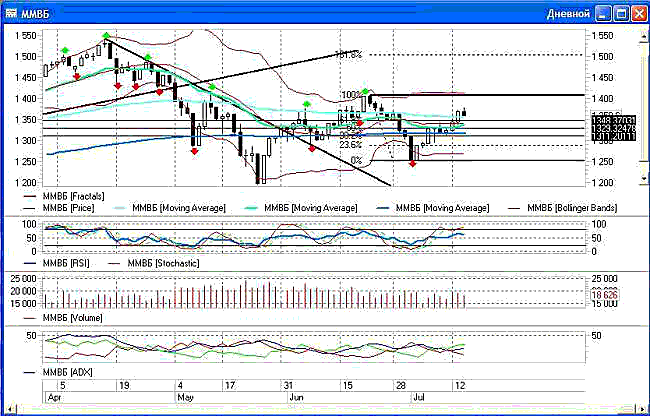Click the 100% Fibonacci level label
Viewport: 650px width, 416px height.
pos(351,95)
